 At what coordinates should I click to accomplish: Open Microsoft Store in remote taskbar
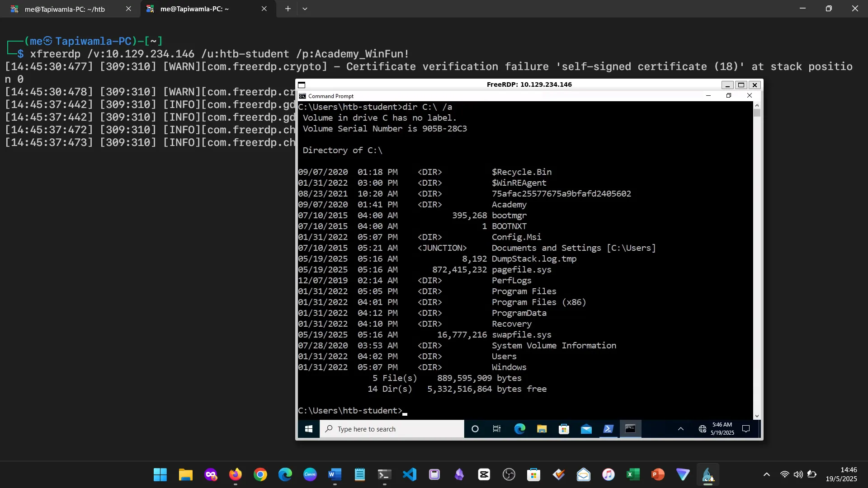tap(564, 429)
